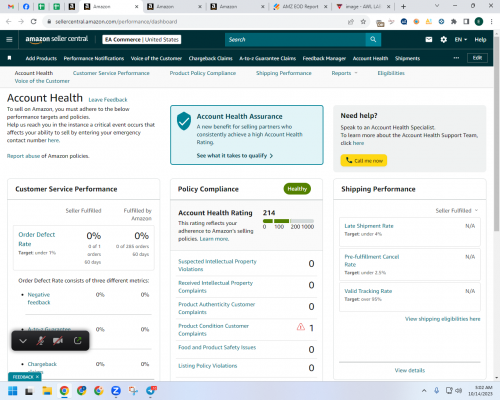Open the settings gear icon
Image resolution: width=500 pixels, height=400 pixels.
point(443,39)
